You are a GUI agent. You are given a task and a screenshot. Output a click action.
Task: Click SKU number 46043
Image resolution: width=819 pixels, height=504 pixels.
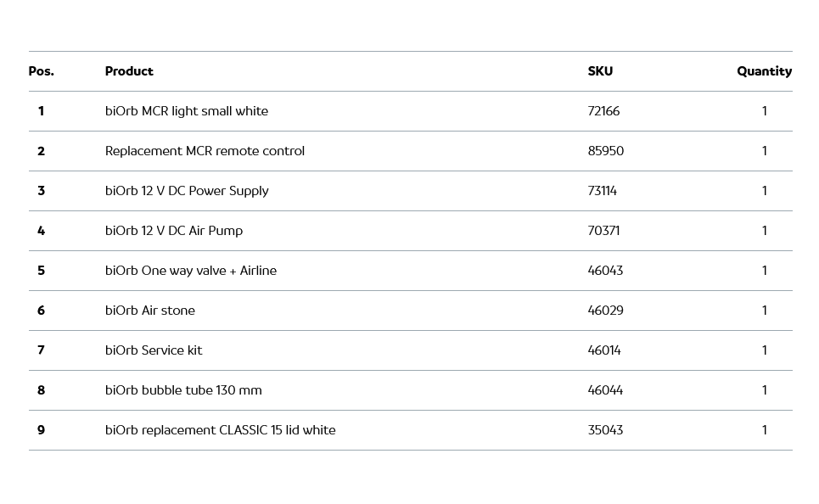605,271
